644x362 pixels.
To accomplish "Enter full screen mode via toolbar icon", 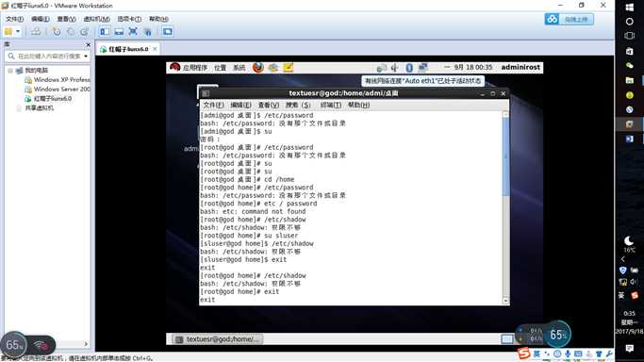I will (x=133, y=32).
